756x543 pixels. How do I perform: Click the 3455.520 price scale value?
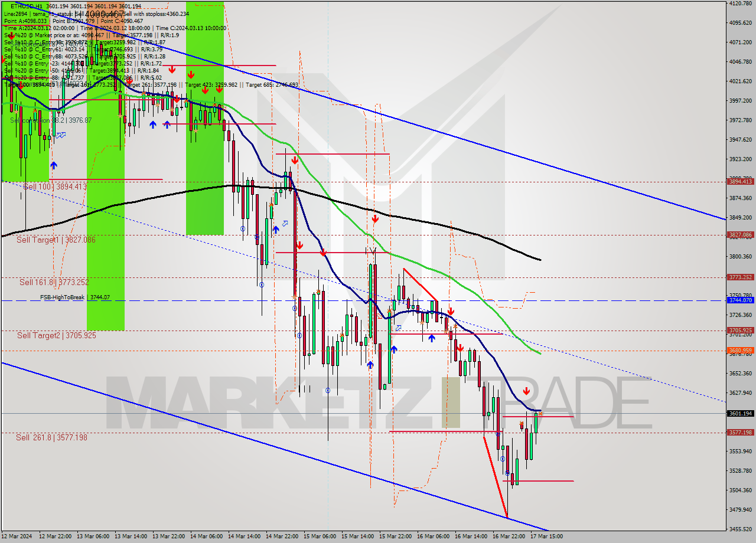pyautogui.click(x=740, y=529)
